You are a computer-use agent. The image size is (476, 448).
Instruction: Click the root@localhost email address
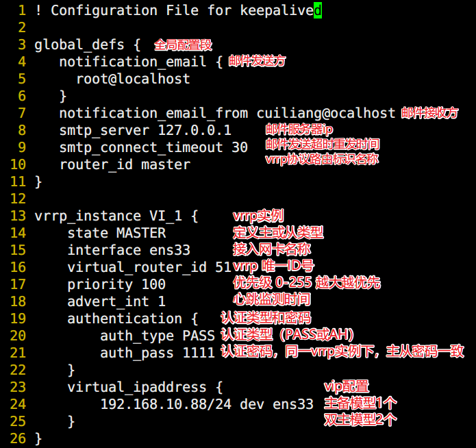133,79
